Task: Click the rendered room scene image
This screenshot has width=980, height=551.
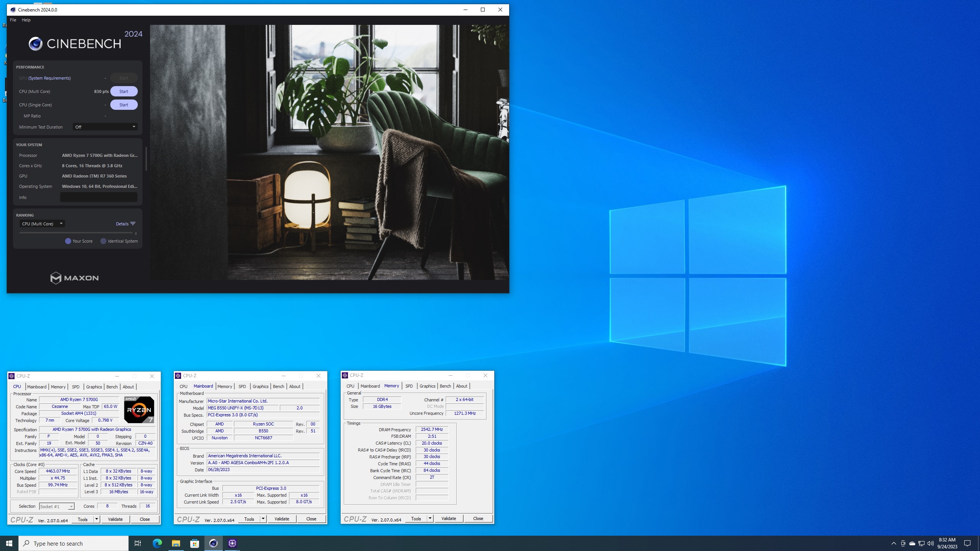Action: tap(329, 152)
